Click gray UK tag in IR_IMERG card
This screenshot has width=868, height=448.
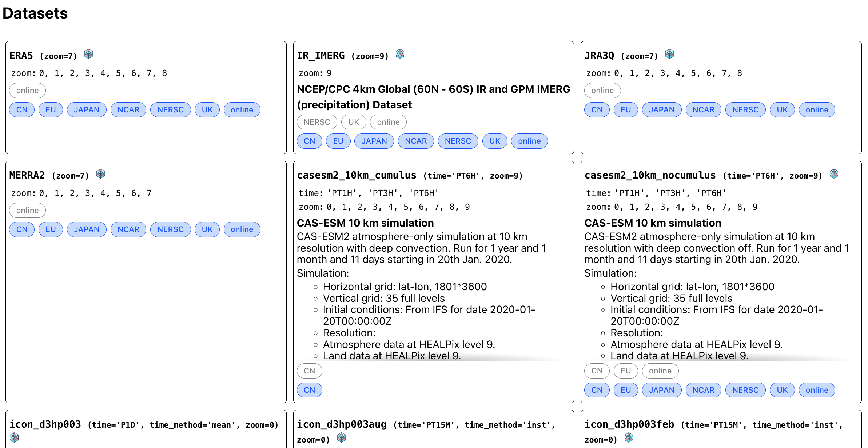[353, 122]
